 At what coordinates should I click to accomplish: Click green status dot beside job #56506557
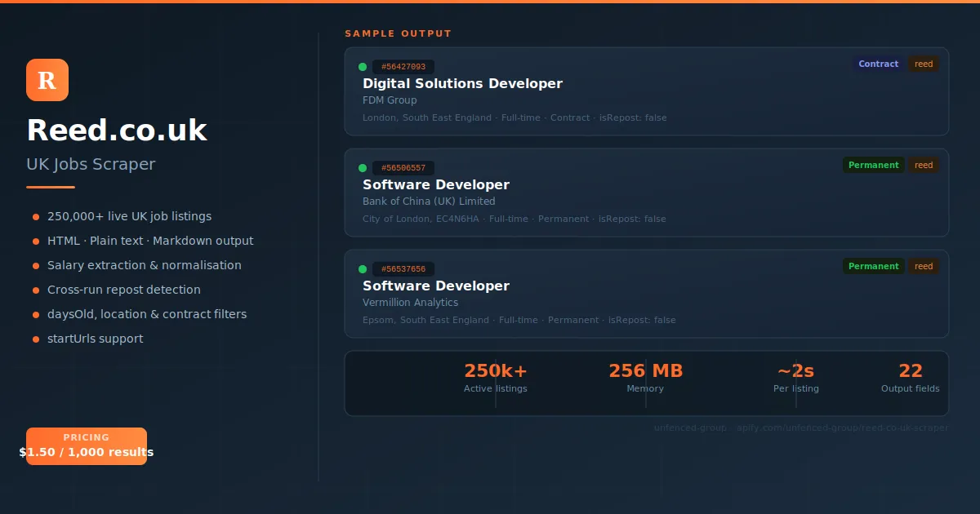[x=363, y=168]
